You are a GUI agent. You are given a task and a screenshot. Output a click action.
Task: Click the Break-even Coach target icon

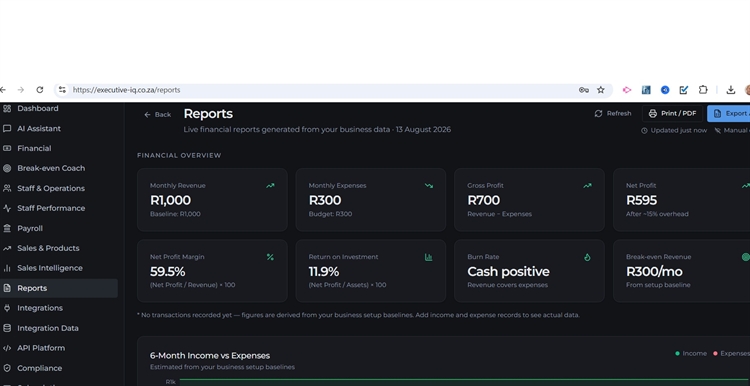click(7, 168)
